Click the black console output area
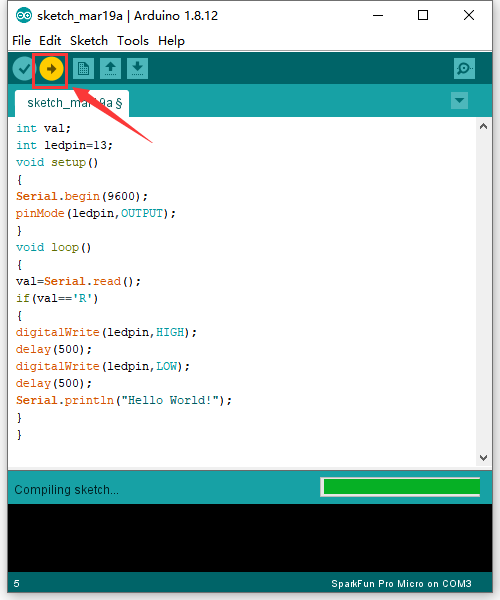Screen dimensions: 500x600 (x=250, y=538)
